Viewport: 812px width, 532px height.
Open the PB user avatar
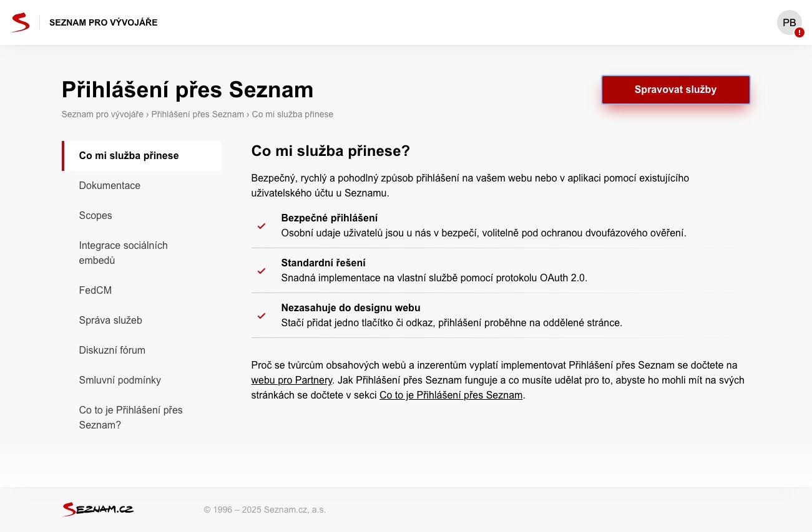pos(789,22)
